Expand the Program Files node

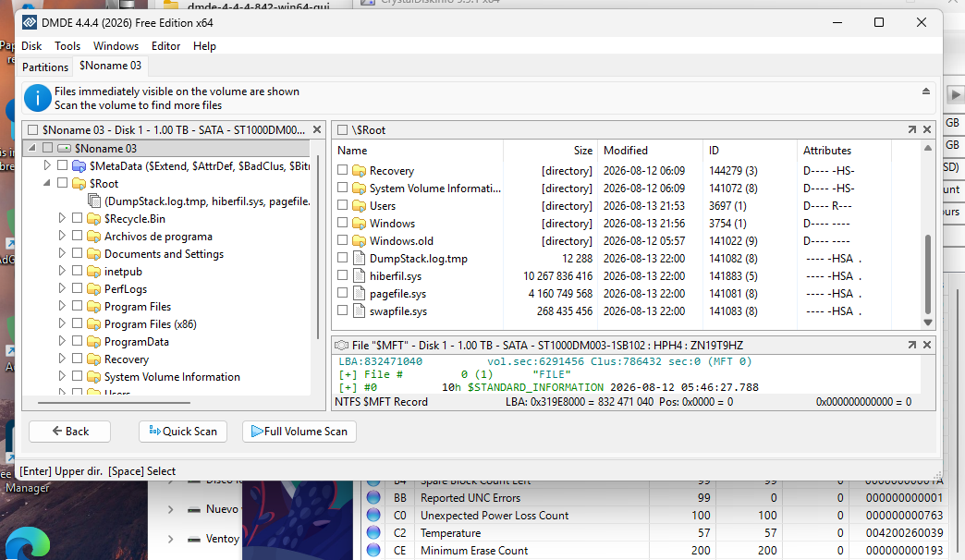pyautogui.click(x=62, y=306)
